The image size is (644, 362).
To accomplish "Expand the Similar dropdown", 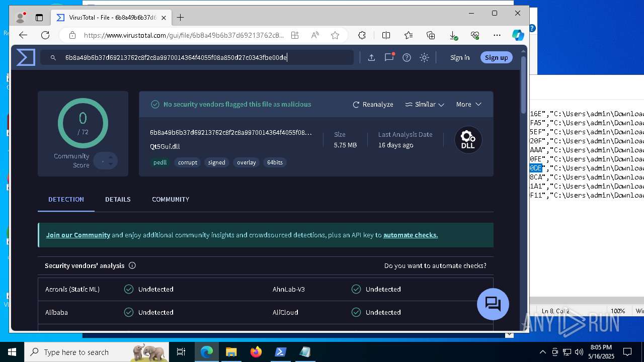I will (425, 105).
